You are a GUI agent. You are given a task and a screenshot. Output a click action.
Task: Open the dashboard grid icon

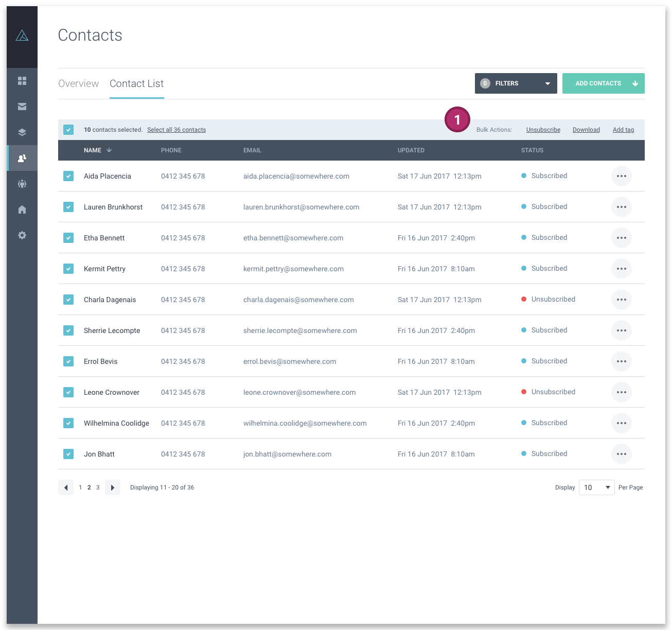point(22,81)
